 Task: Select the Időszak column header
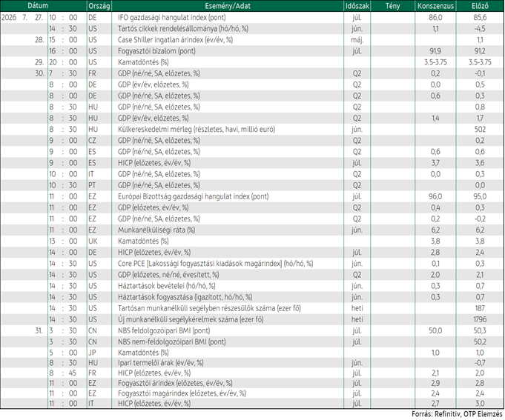click(357, 6)
